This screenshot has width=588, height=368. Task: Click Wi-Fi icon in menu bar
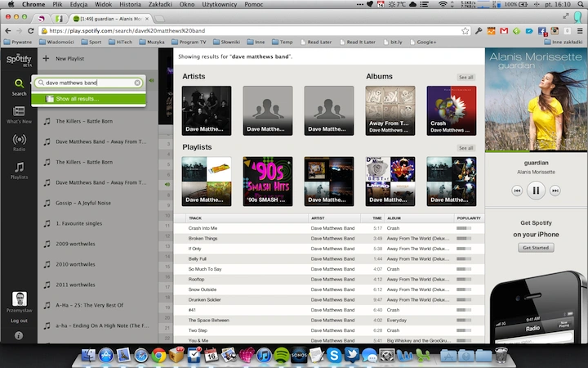pos(443,5)
